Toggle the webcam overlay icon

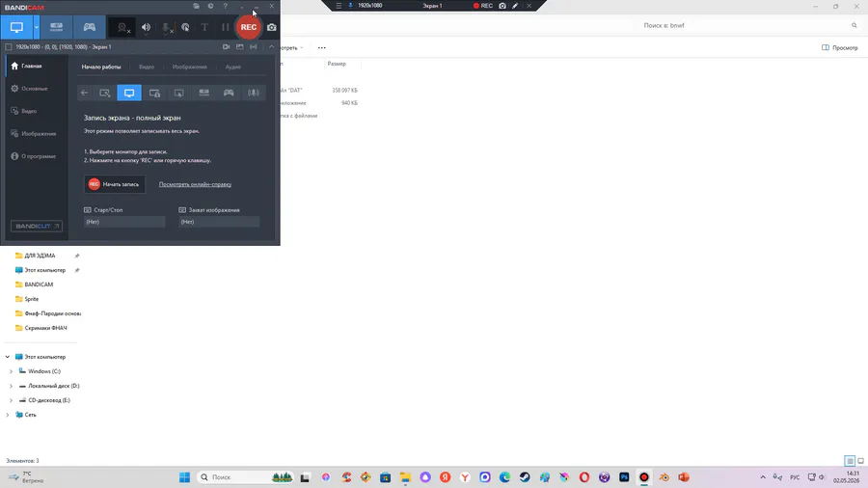pos(122,27)
